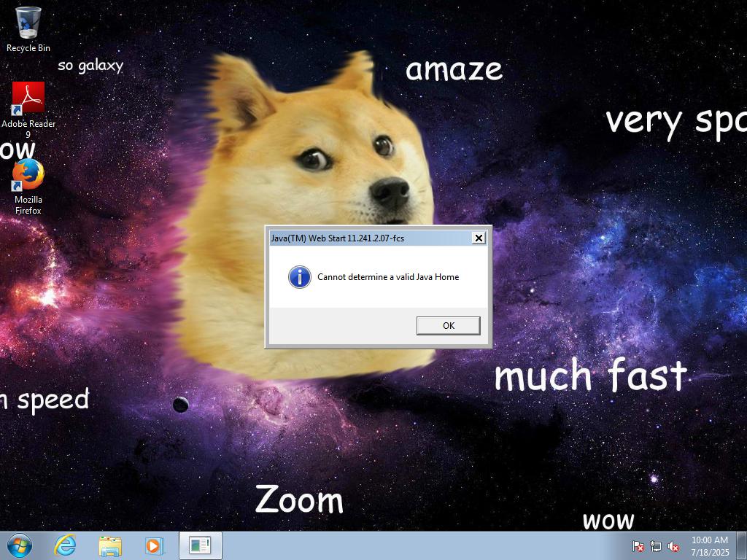Click the 'Cannot determine a valid Java Home' message

point(388,277)
